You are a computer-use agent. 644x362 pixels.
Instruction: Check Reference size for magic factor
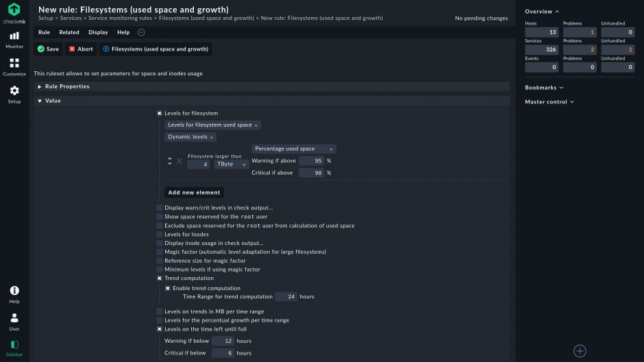[x=160, y=261]
